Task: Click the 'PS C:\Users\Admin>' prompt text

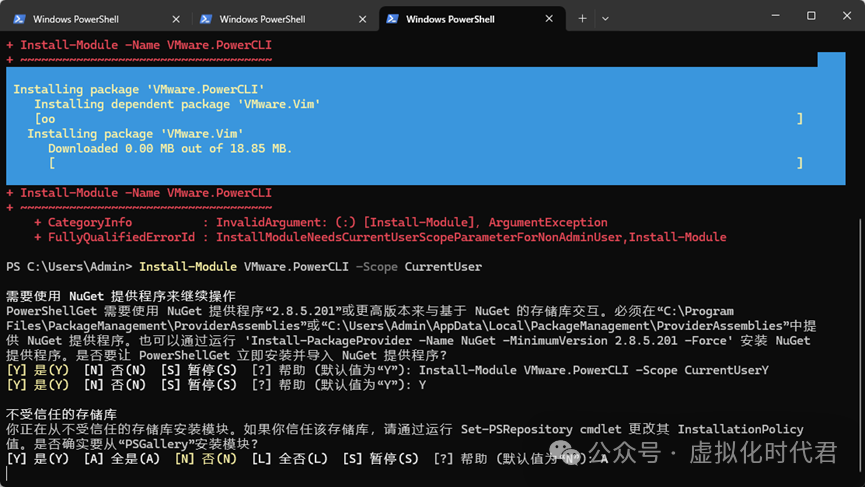Action: [x=69, y=267]
